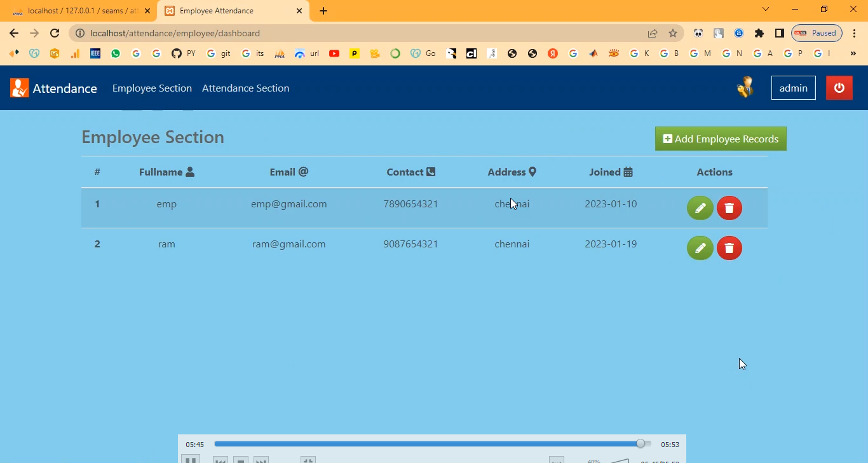
Task: Open the Chrome extensions puzzle icon
Action: pyautogui.click(x=759, y=33)
